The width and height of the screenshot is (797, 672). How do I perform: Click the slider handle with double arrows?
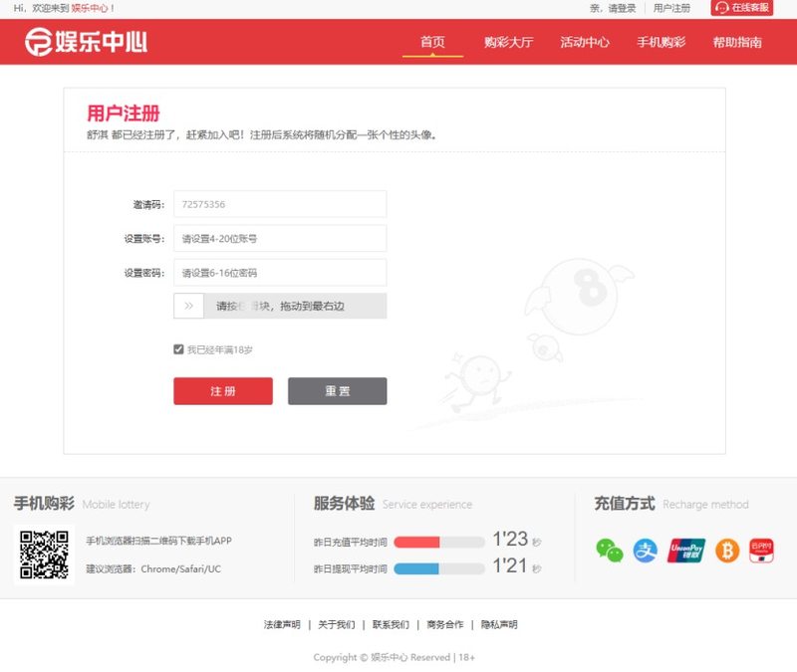188,306
